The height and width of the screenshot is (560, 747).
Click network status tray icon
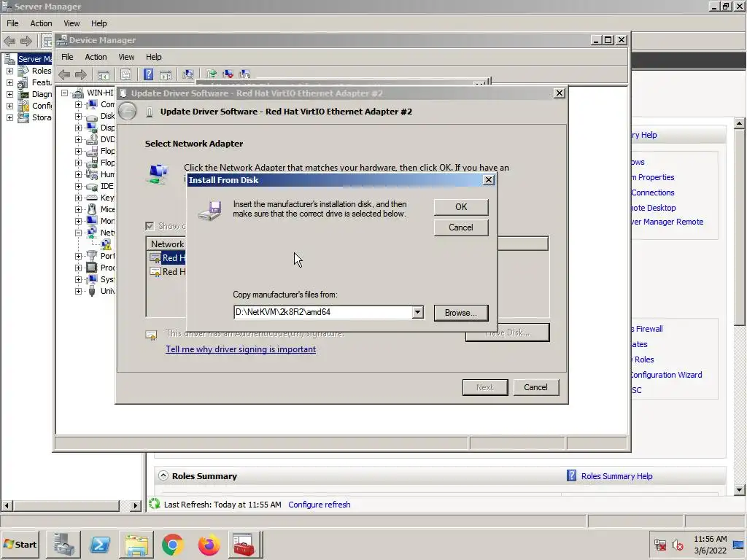click(x=659, y=545)
